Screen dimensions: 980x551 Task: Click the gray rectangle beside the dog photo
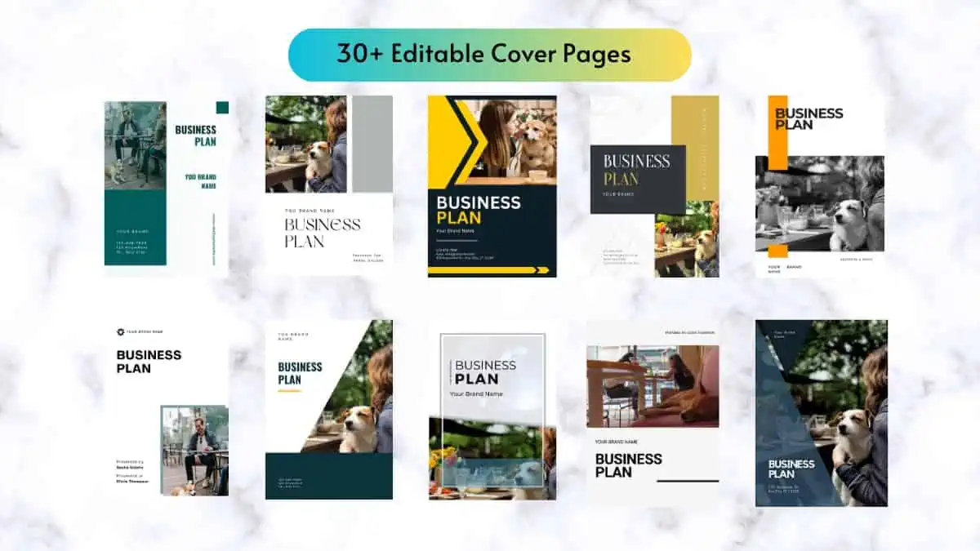[x=372, y=144]
